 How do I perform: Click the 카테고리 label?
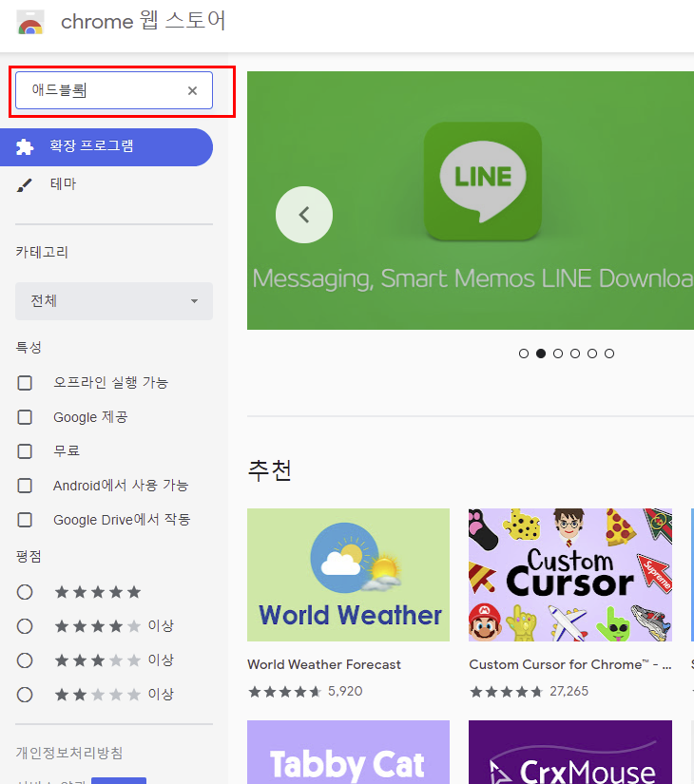click(x=42, y=252)
